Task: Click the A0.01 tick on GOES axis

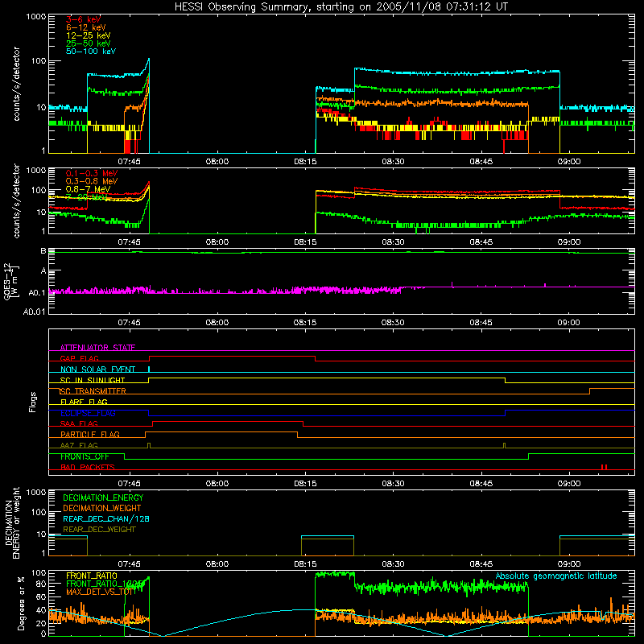Action: (34, 312)
